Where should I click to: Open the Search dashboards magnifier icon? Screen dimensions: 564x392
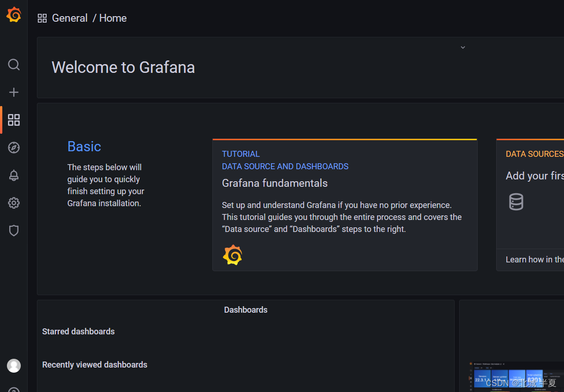(x=14, y=65)
